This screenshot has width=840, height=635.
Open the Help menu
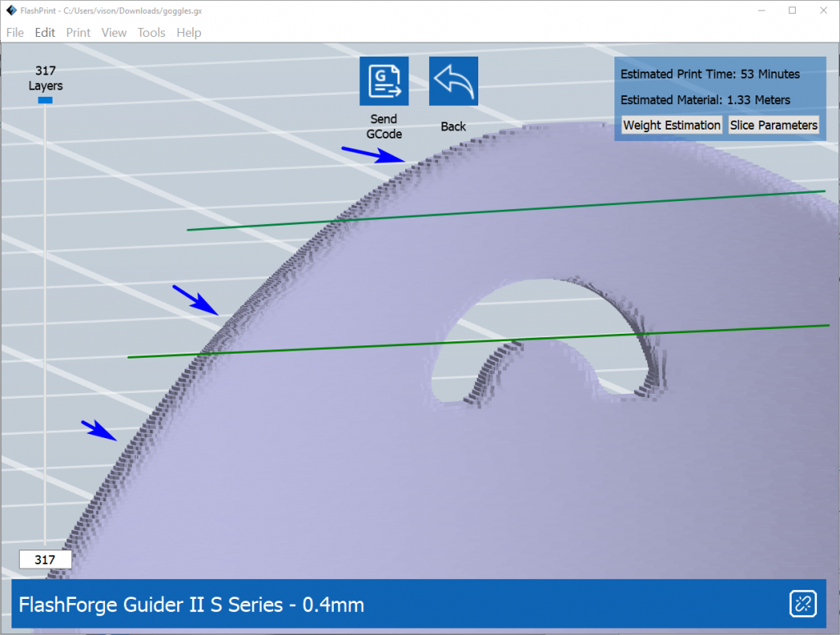(189, 33)
